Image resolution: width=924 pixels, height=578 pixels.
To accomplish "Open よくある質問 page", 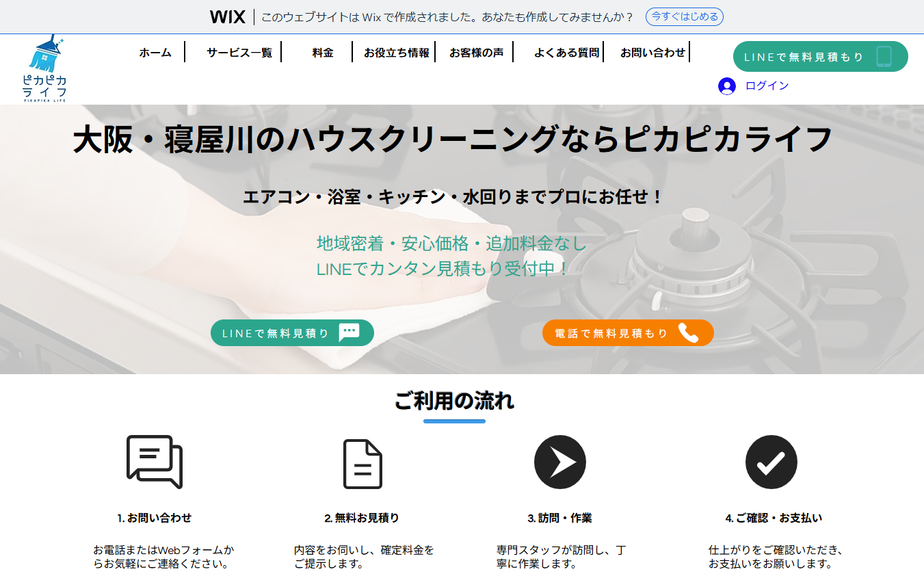I will coord(566,53).
